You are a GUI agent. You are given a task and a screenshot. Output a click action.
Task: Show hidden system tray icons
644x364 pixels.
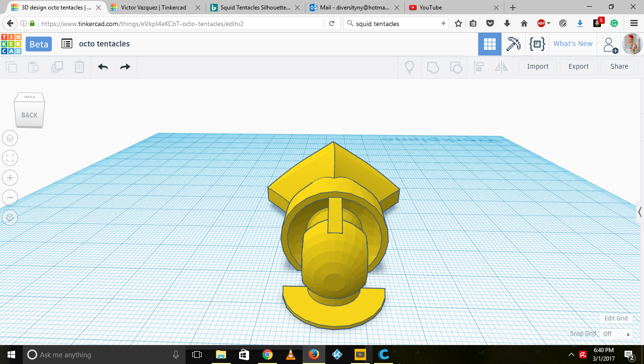(571, 355)
